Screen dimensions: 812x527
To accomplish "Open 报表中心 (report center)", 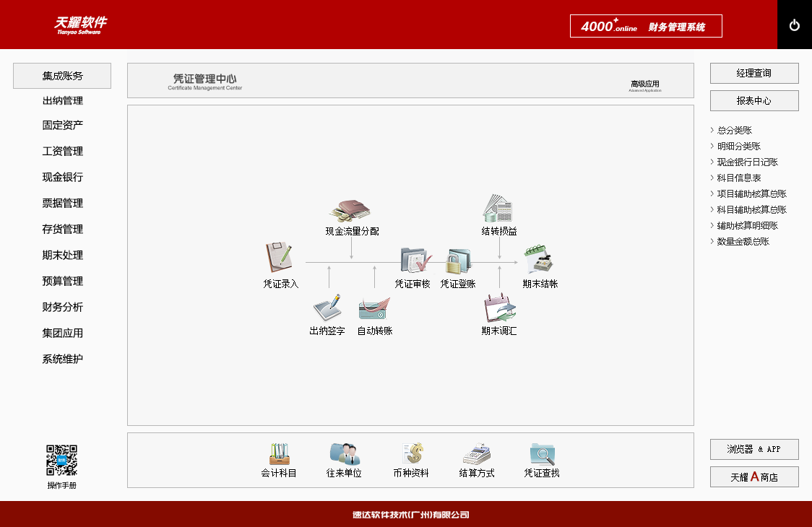I will click(754, 100).
